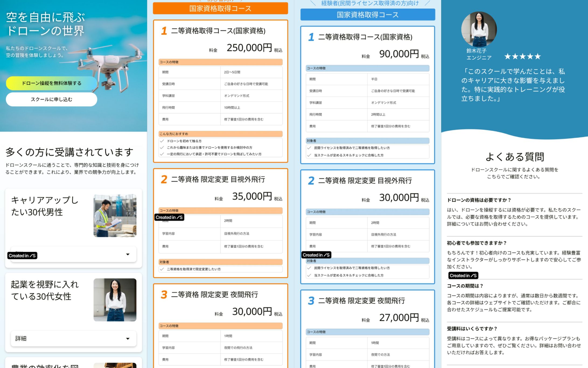
Task: Click the 2時間以上 flight time cell
Action: point(398,115)
